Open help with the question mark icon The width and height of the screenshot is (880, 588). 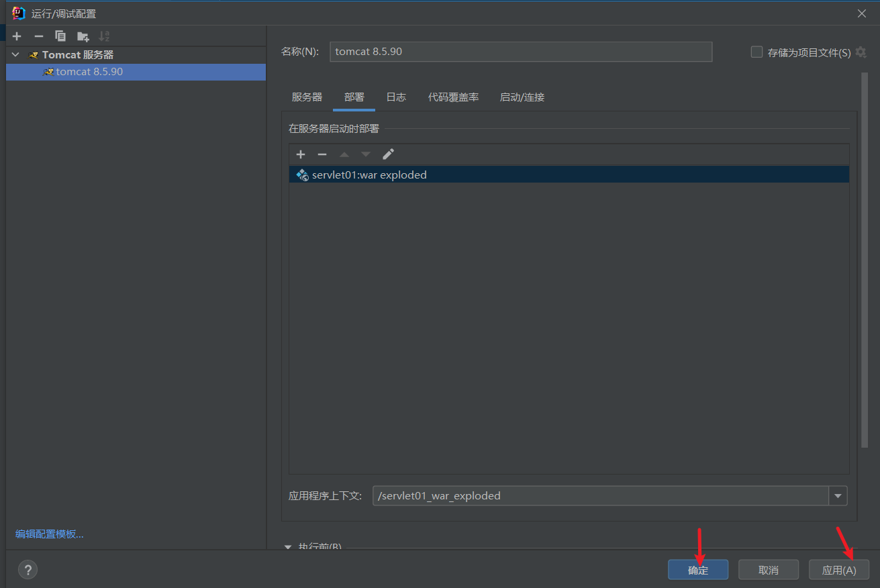28,570
